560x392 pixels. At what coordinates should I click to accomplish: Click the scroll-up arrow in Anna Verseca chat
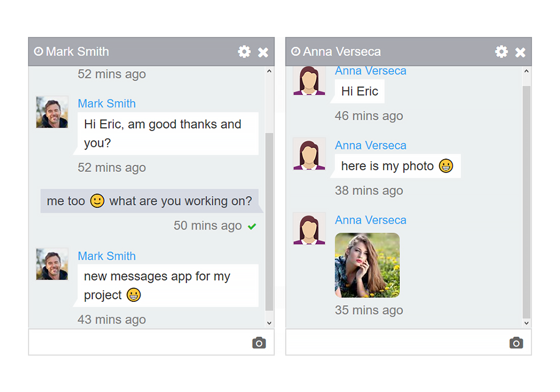click(526, 71)
